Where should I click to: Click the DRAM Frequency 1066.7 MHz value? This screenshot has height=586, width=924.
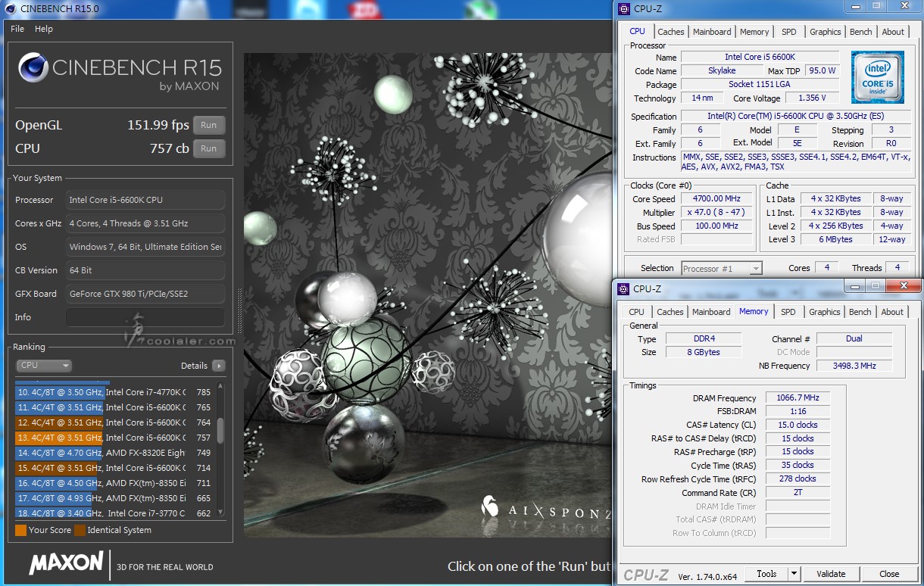pos(798,398)
